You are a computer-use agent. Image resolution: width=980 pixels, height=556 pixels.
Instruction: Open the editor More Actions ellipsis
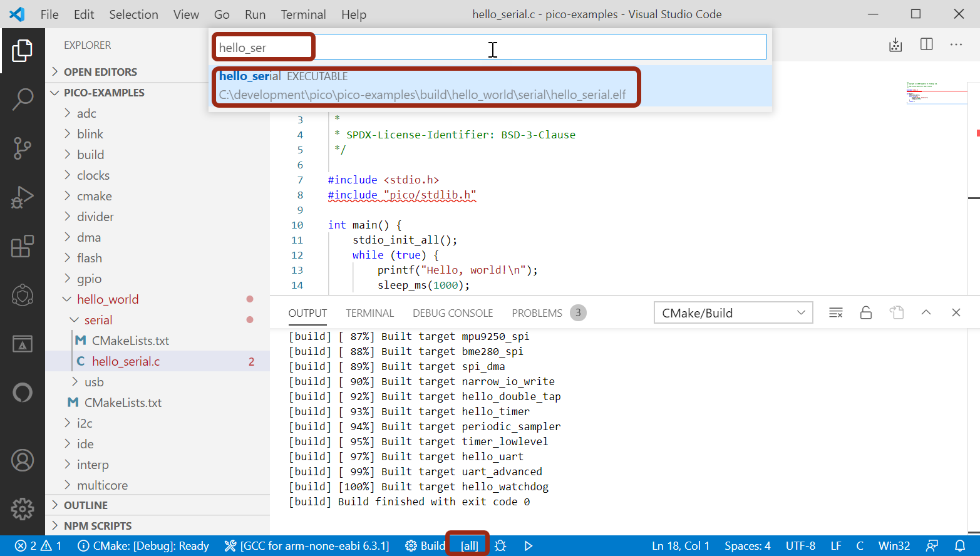click(956, 44)
